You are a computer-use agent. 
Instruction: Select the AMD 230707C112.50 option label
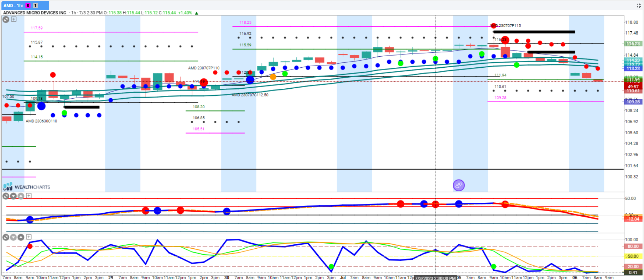250,95
